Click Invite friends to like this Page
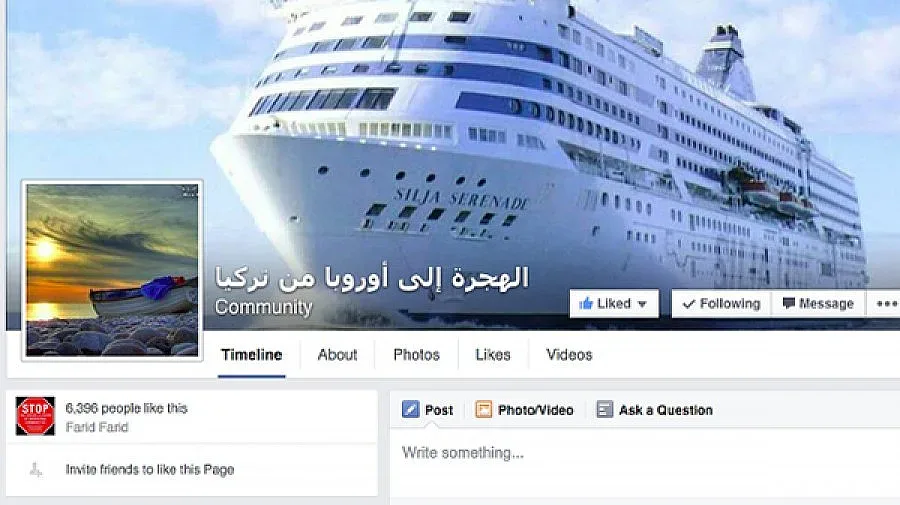 point(150,469)
